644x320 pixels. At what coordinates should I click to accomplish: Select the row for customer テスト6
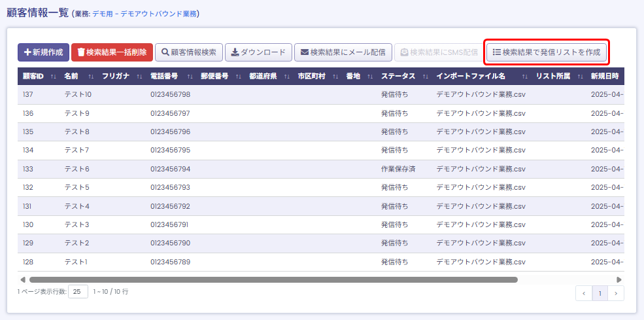coord(78,169)
